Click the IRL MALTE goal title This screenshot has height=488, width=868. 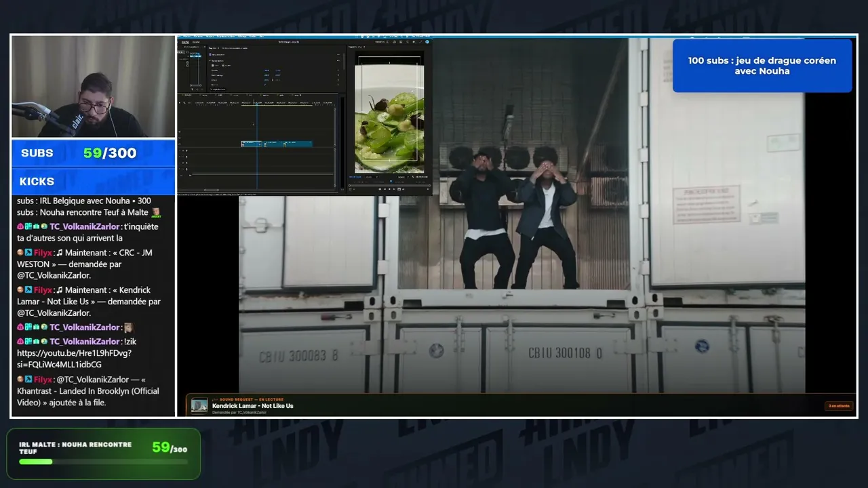pyautogui.click(x=75, y=448)
